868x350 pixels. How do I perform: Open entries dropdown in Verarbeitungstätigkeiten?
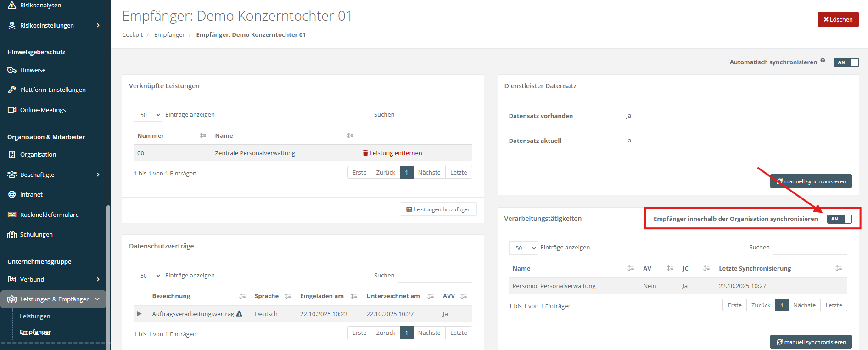click(x=523, y=248)
